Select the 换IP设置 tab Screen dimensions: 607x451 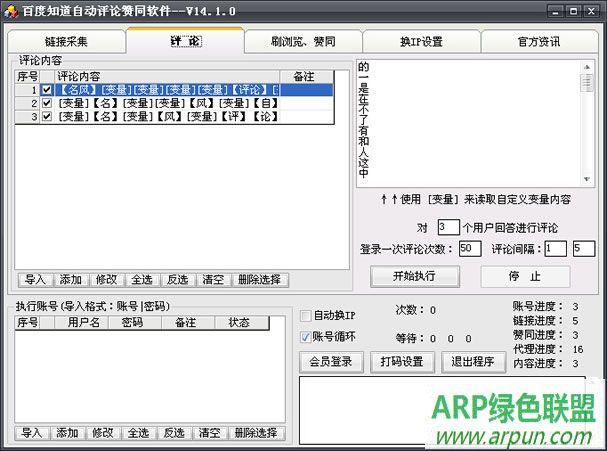pos(421,42)
